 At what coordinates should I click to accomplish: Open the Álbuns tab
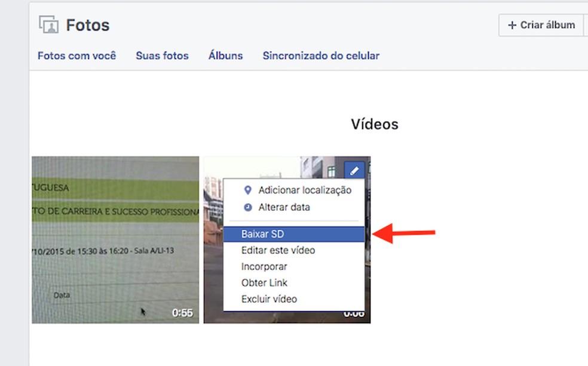(225, 56)
